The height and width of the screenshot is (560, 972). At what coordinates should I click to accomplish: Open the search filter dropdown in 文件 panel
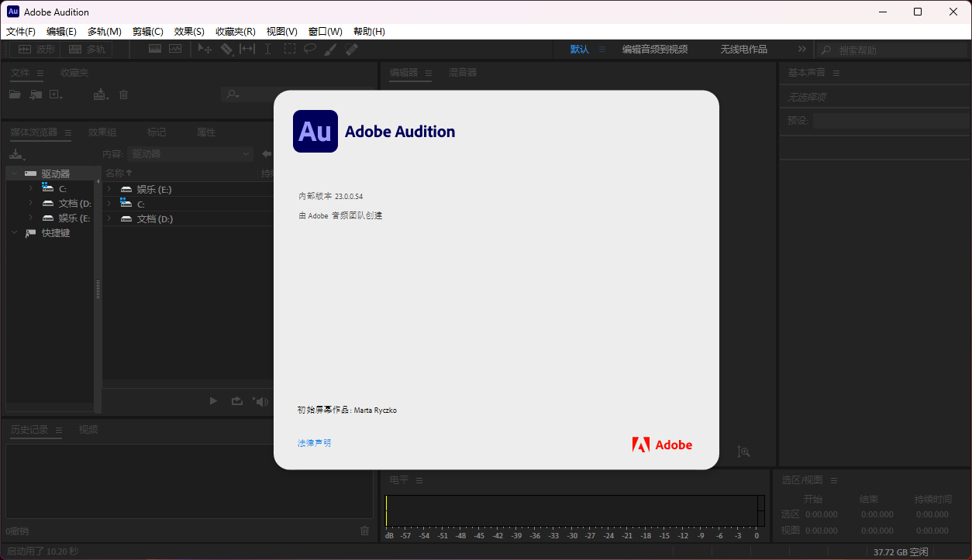coord(232,94)
